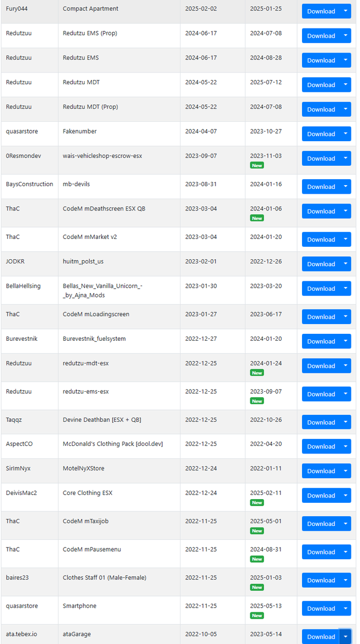
Task: Download Redutzu EMS dated 2024-08-28
Action: pyautogui.click(x=321, y=61)
